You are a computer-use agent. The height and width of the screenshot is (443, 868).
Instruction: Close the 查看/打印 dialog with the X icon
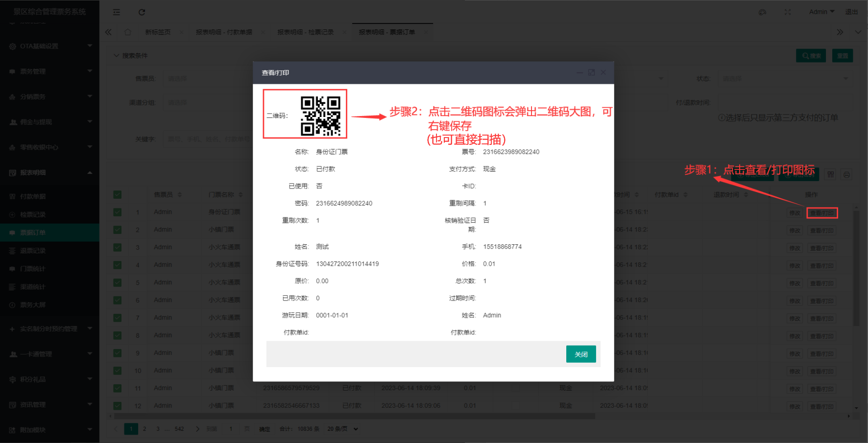(603, 72)
